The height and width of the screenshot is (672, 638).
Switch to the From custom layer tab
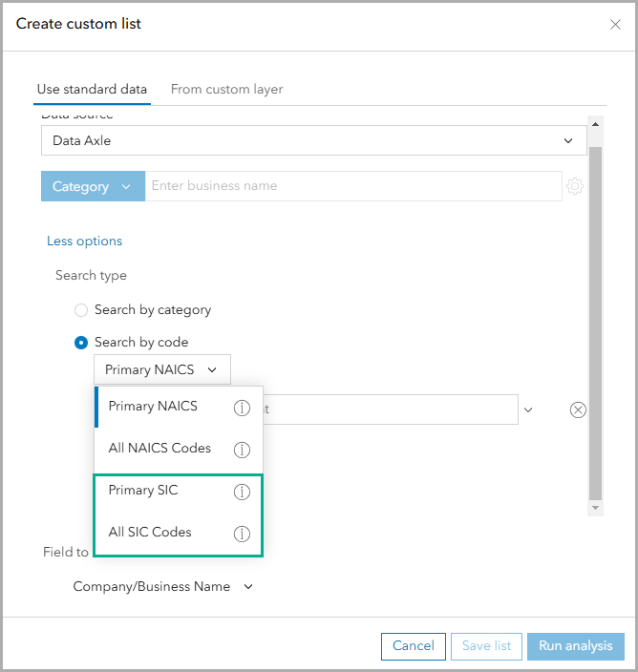point(226,89)
